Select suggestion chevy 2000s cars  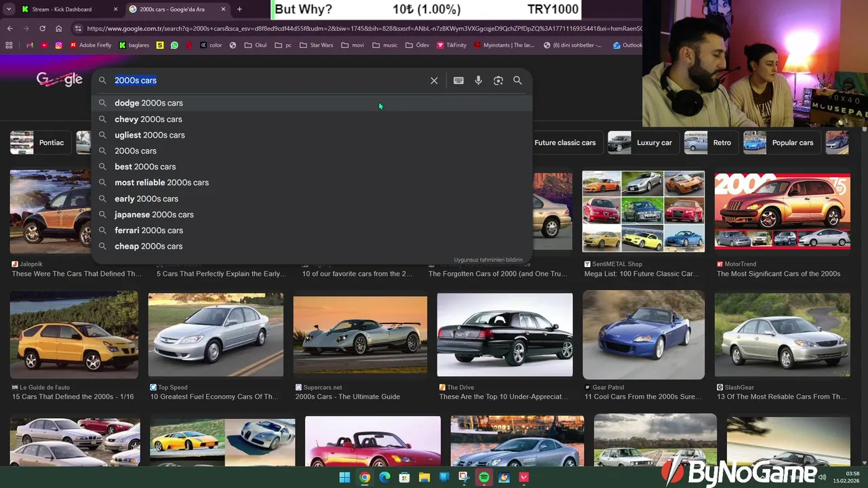point(311,119)
